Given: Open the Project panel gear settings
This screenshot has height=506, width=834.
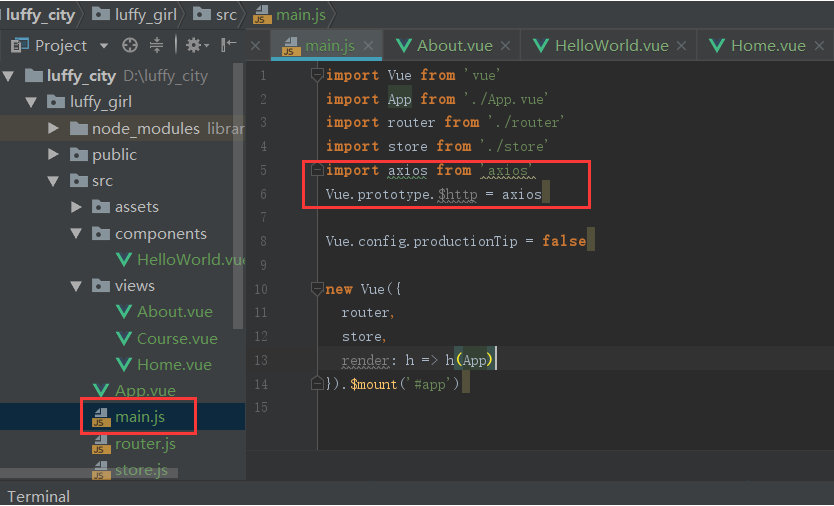Looking at the screenshot, I should click(193, 45).
